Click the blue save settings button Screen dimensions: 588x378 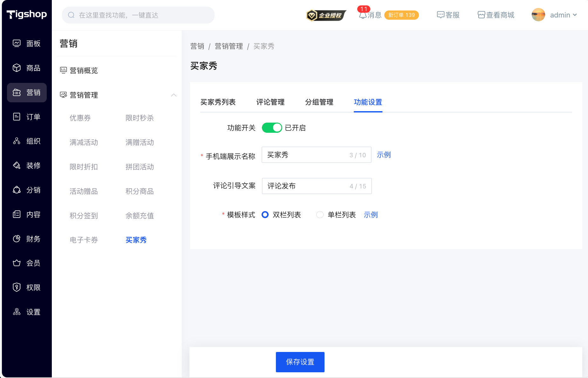click(x=300, y=362)
